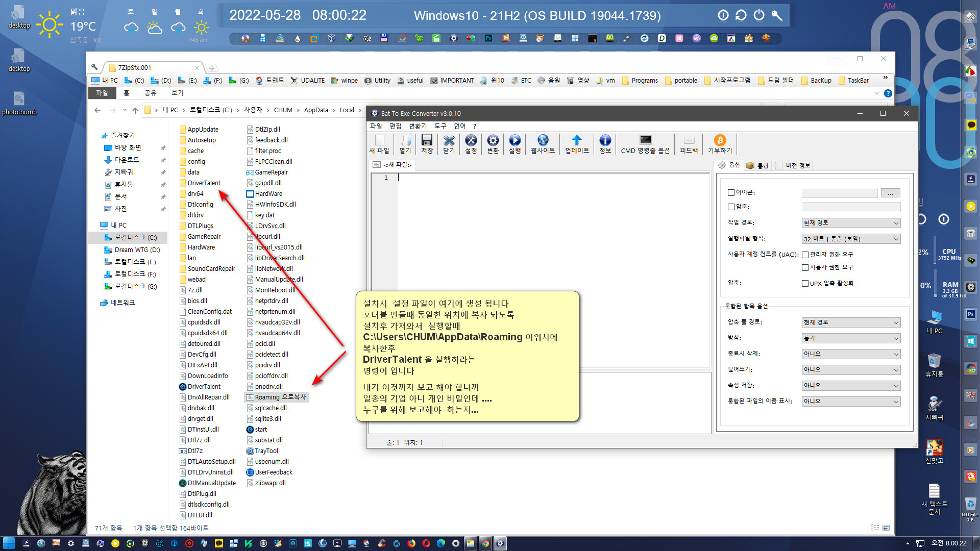980x551 pixels.
Task: Open the 방식 dropdown
Action: 851,338
